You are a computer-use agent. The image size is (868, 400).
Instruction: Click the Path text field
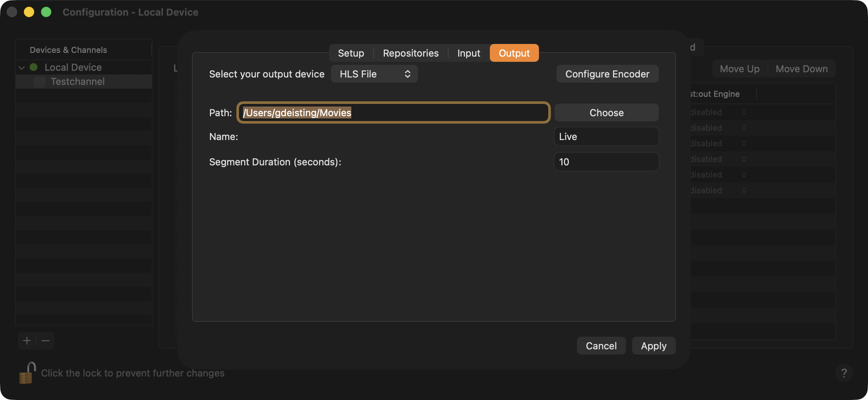(x=393, y=112)
